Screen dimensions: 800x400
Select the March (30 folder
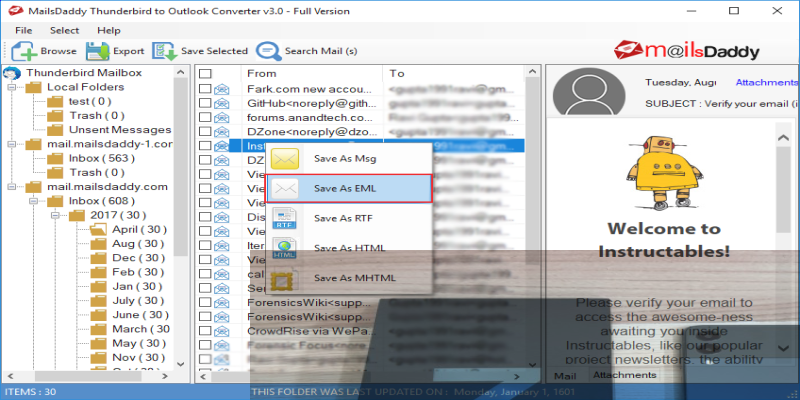pos(141,329)
